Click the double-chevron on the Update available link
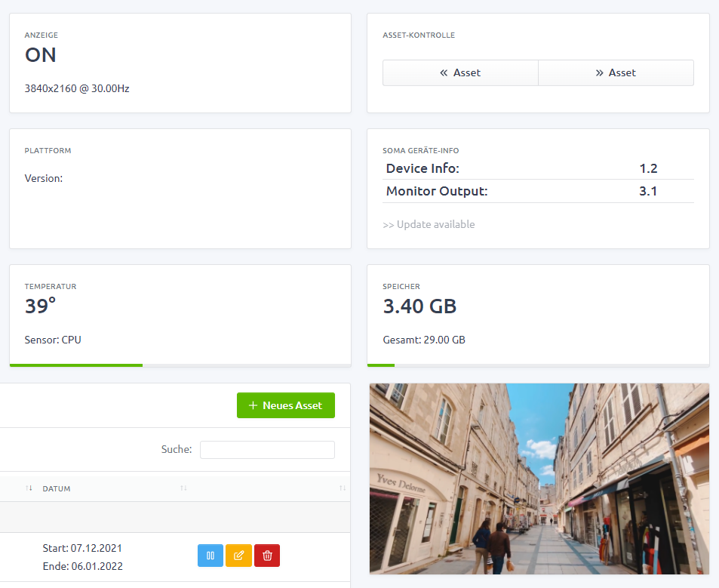The image size is (719, 588). tap(389, 224)
